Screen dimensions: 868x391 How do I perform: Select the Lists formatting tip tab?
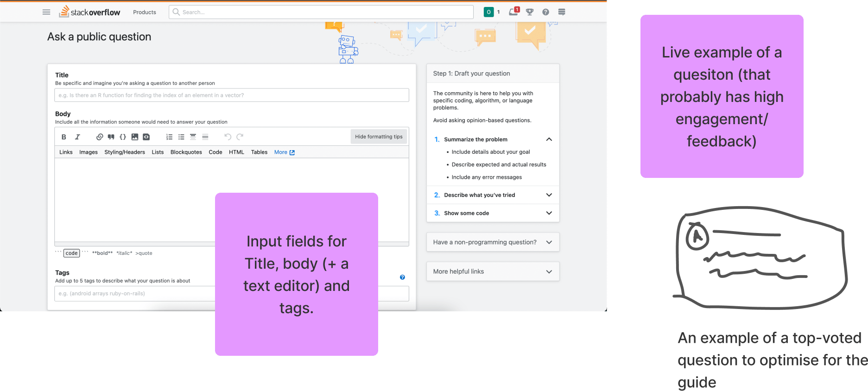coord(158,152)
